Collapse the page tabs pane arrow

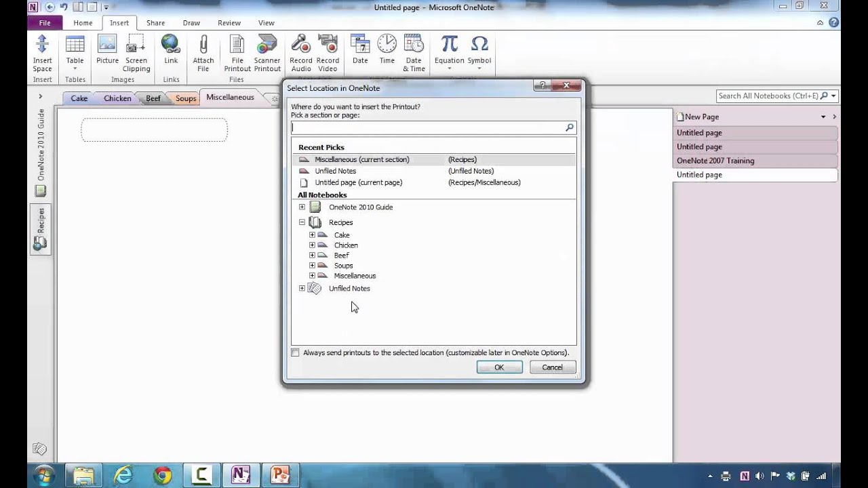pos(834,117)
